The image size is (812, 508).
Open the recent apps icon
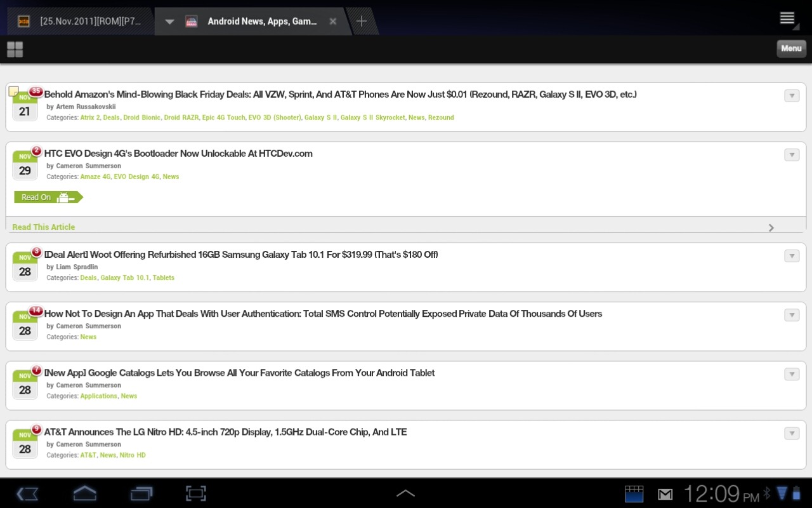click(141, 493)
